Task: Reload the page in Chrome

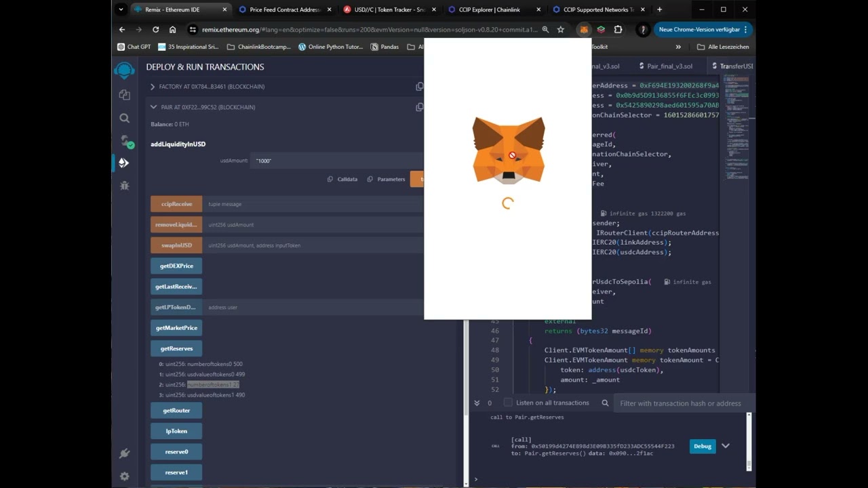Action: click(x=155, y=30)
